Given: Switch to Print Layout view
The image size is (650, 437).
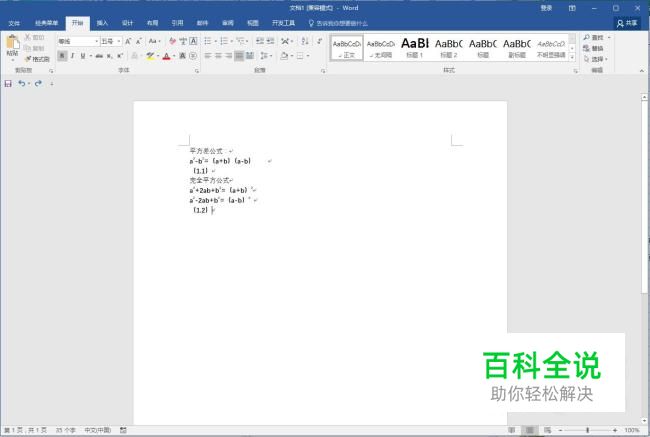Looking at the screenshot, I should (x=530, y=430).
